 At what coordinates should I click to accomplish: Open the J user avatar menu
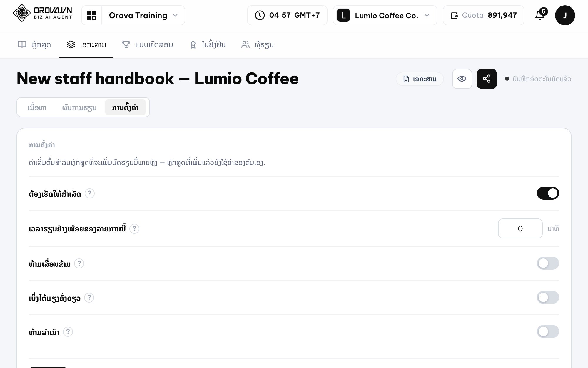565,15
